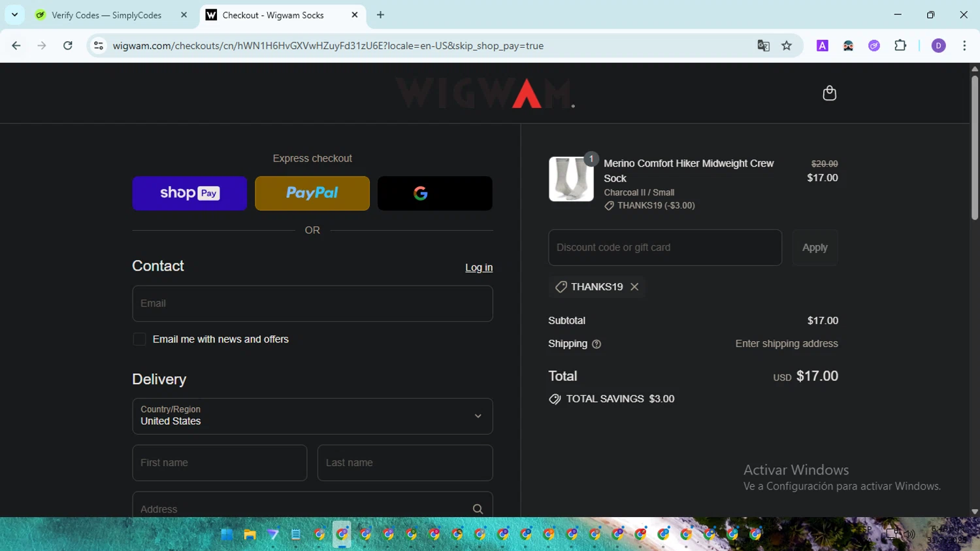Focus the First name field

pos(220,463)
